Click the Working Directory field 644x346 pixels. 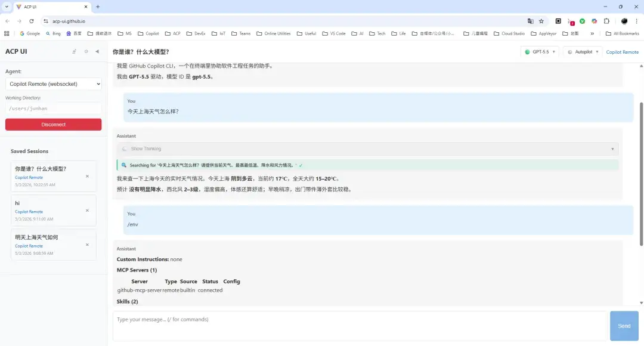54,109
